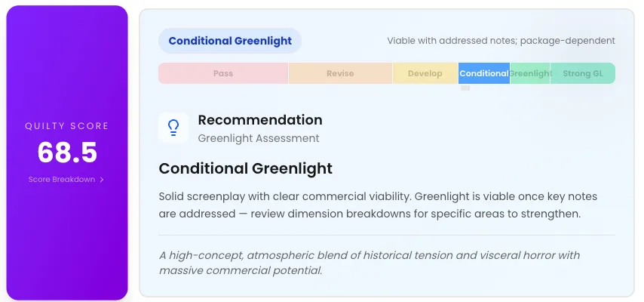The image size is (644, 302).
Task: Click the lightbulb recommendation icon
Action: 173,128
